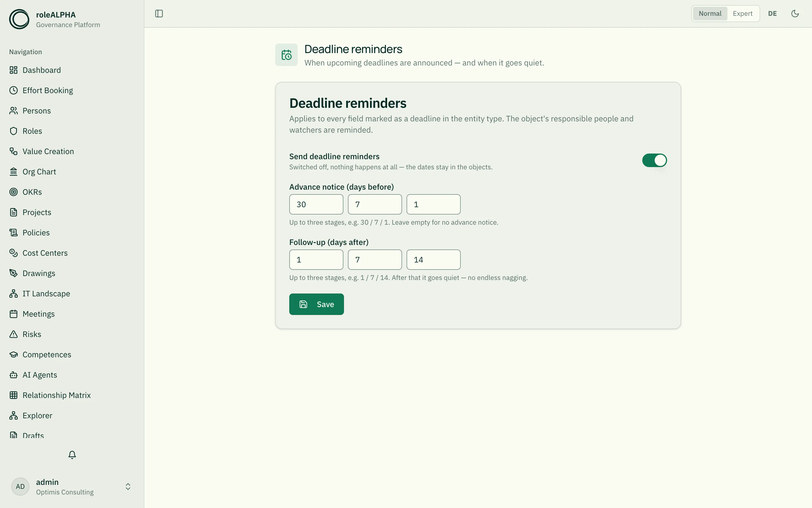The image size is (812, 508).
Task: Click the Competences graduation cap icon
Action: pyautogui.click(x=14, y=354)
